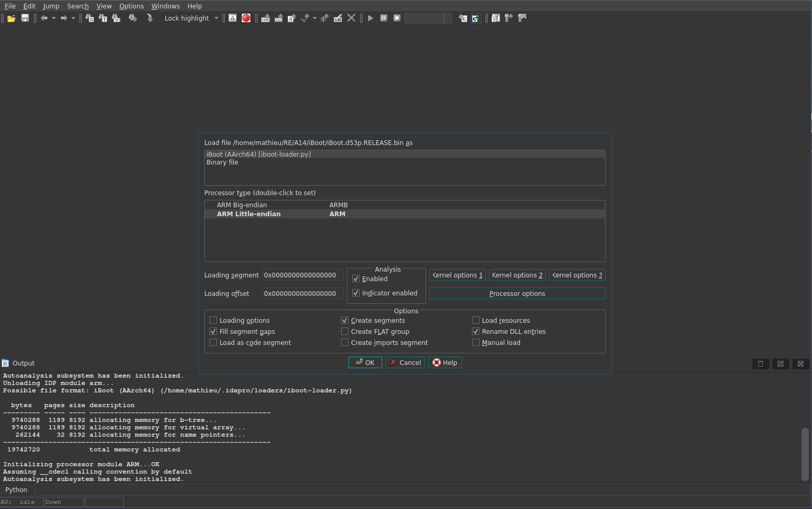The width and height of the screenshot is (812, 509).
Task: Open the File menu
Action: (x=10, y=6)
